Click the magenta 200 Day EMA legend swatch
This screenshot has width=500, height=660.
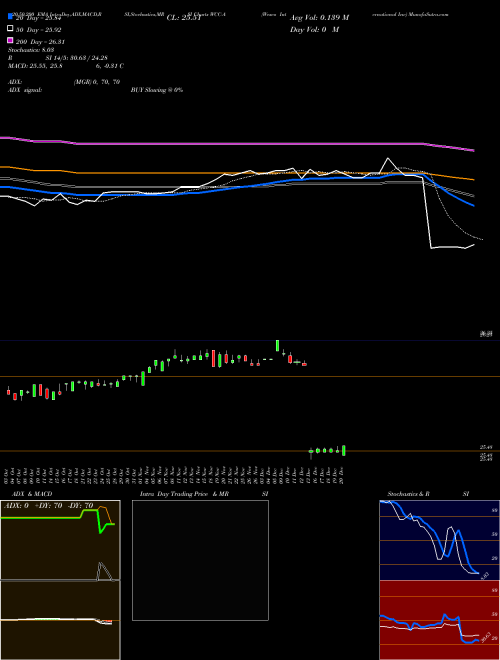coord(11,40)
